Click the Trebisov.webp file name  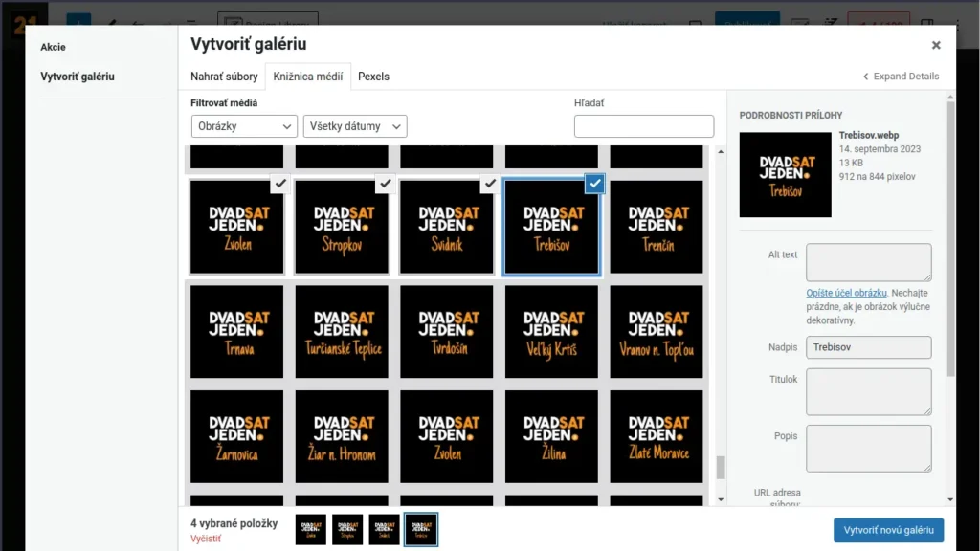coord(869,135)
